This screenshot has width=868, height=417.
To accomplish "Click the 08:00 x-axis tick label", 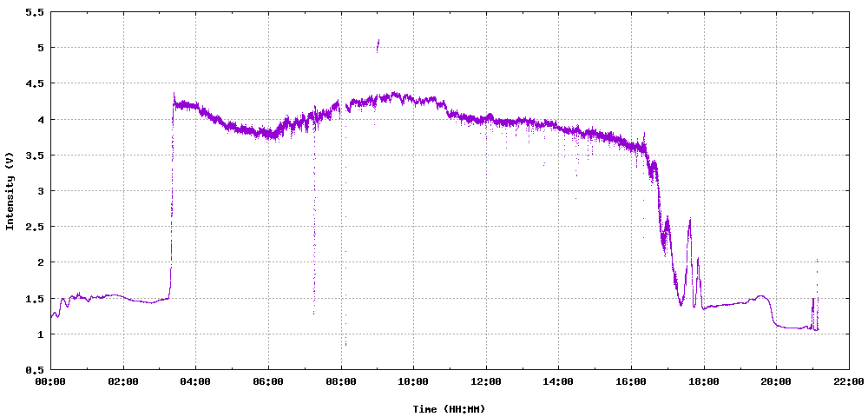I will click(341, 381).
